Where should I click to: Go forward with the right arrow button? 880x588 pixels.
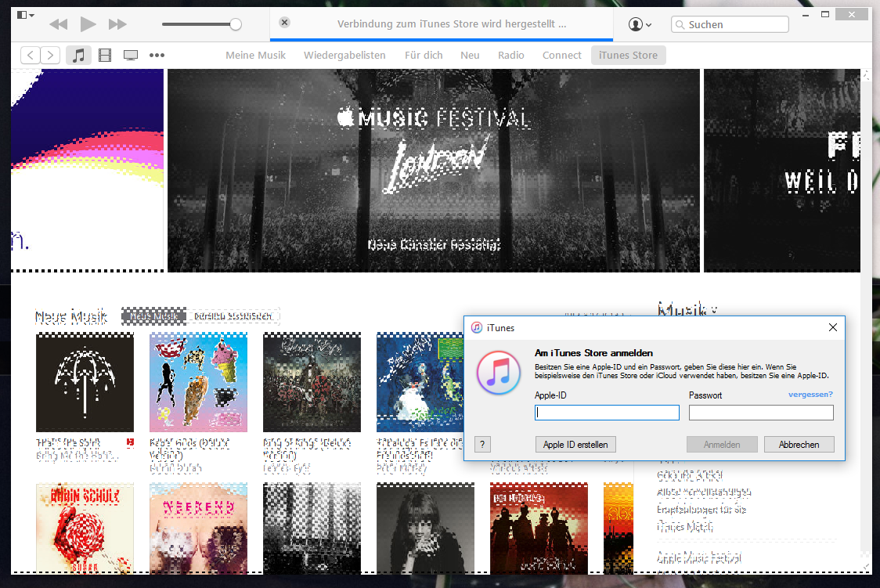[50, 55]
